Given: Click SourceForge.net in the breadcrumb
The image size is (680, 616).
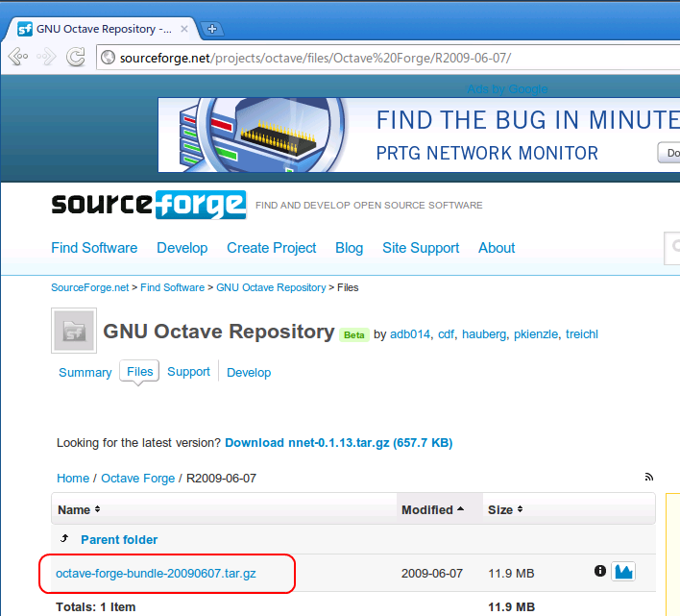Looking at the screenshot, I should point(89,287).
